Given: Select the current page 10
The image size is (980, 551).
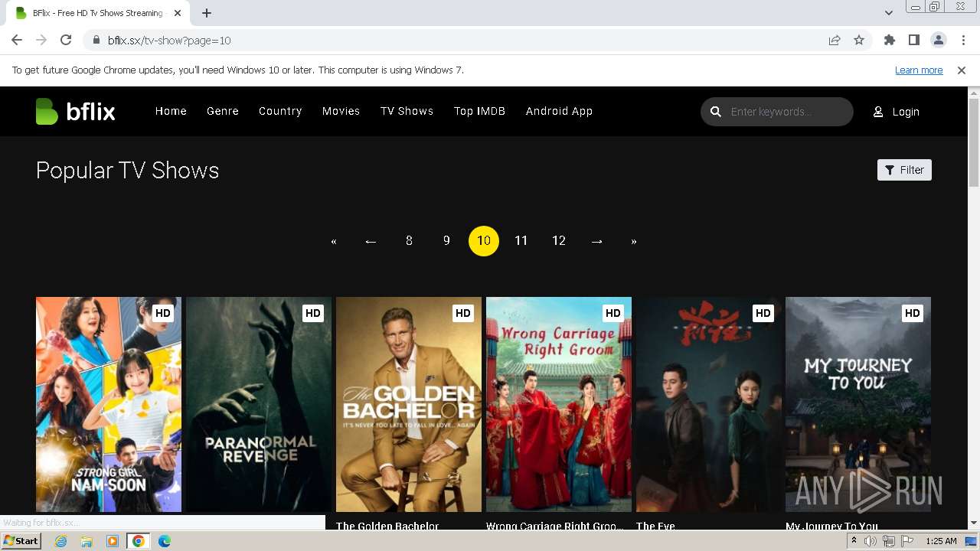Looking at the screenshot, I should (484, 241).
